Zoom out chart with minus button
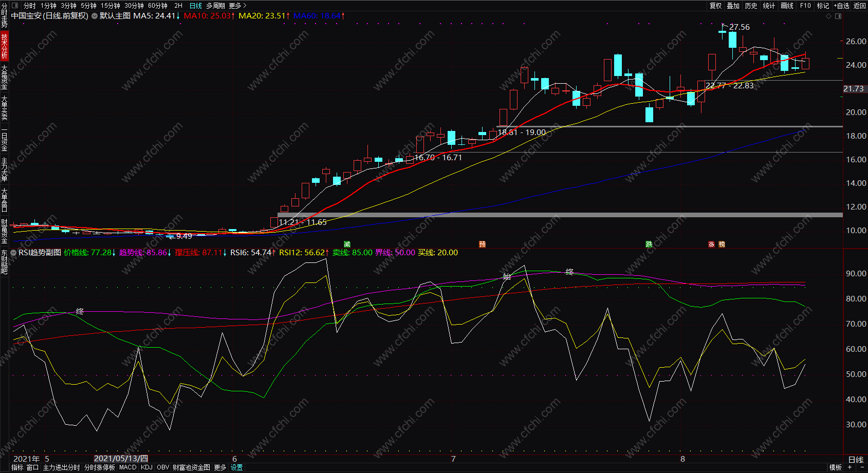Image resolution: width=868 pixels, height=473 pixels. [x=862, y=468]
